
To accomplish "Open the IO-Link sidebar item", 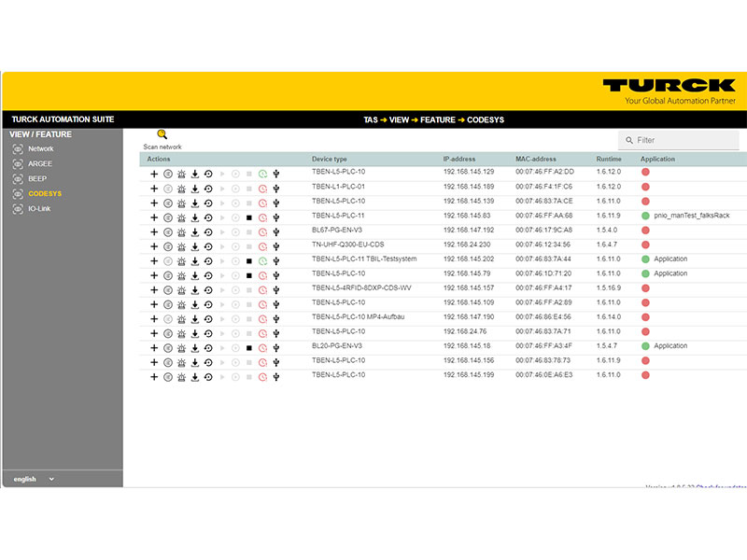I will tap(39, 209).
